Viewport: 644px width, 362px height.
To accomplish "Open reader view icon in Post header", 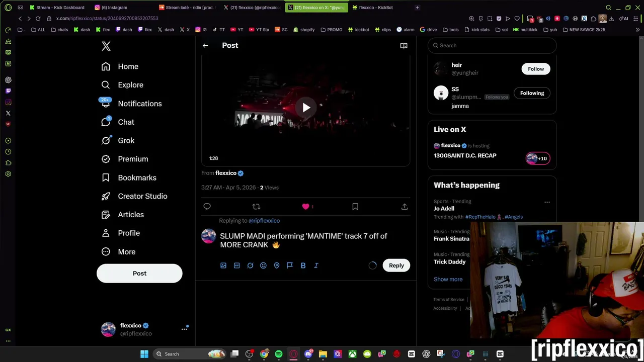I will [404, 46].
